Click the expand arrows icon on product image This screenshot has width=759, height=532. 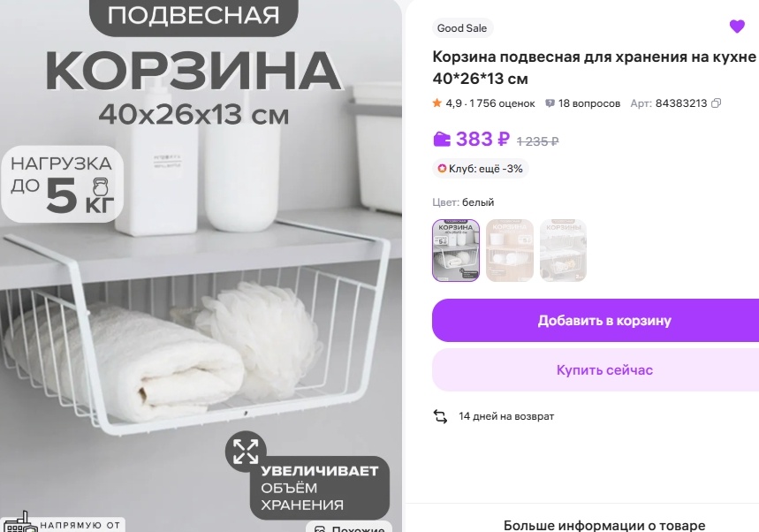(x=246, y=452)
